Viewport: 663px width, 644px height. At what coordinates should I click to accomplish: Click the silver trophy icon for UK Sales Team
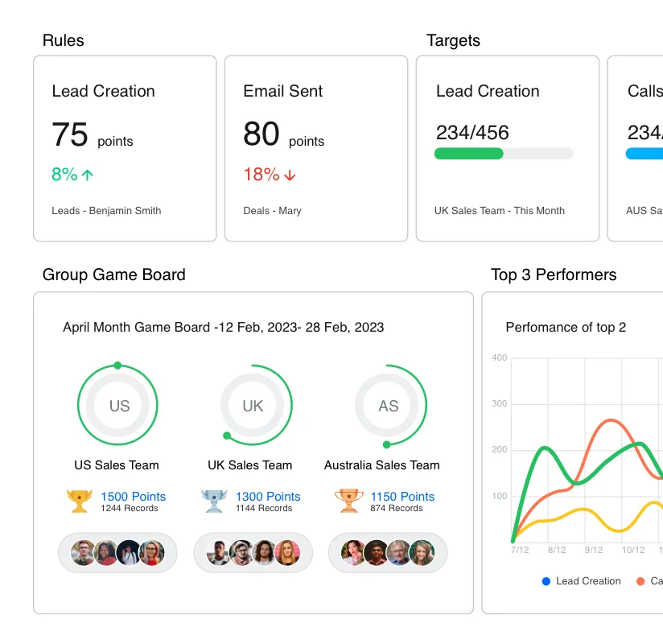(214, 501)
